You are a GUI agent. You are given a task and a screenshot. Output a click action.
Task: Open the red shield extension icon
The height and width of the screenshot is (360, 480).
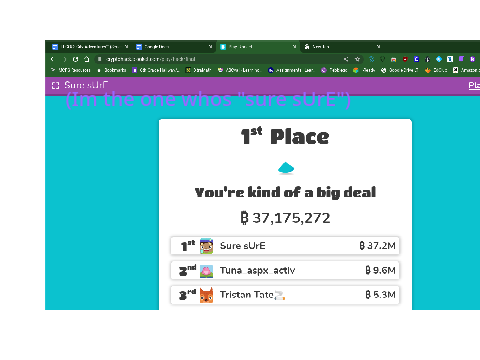tap(405, 59)
